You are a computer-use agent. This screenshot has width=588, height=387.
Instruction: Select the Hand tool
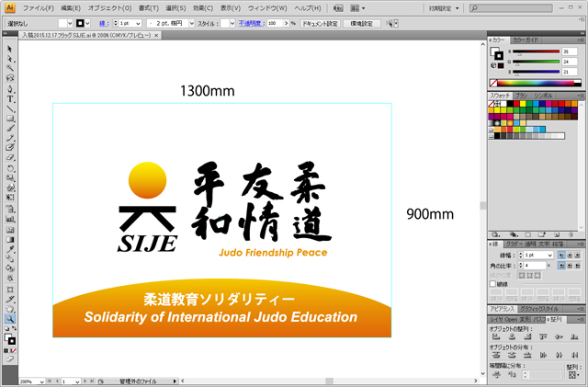tap(10, 309)
